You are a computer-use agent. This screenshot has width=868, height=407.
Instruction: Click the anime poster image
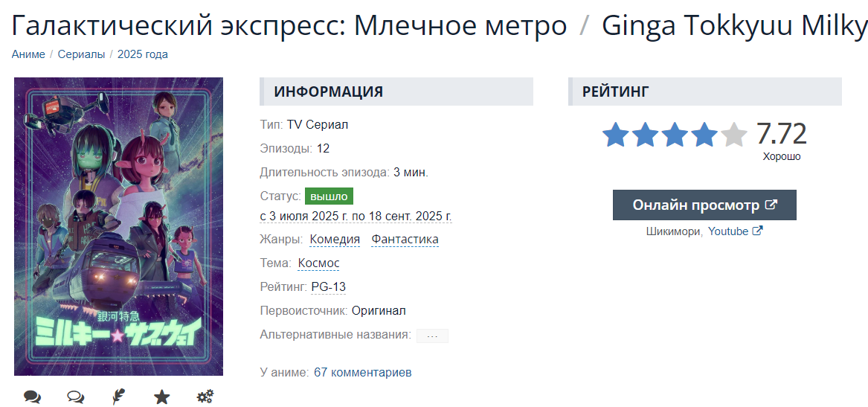(x=118, y=226)
